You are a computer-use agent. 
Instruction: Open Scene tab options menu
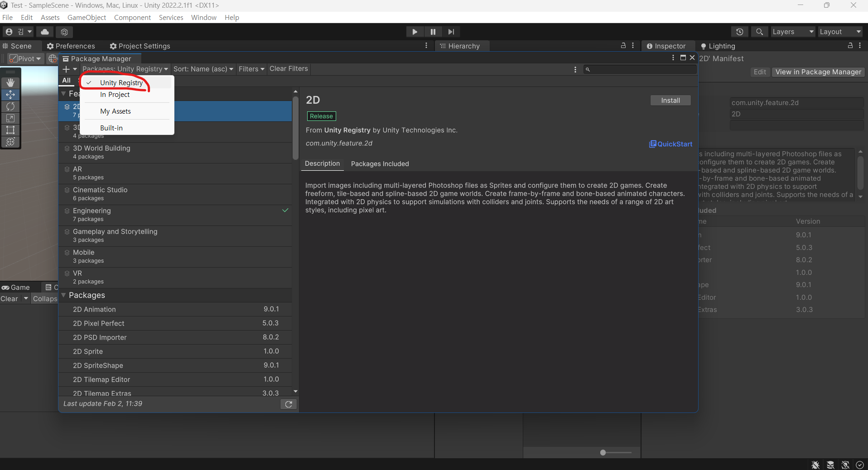pyautogui.click(x=426, y=46)
